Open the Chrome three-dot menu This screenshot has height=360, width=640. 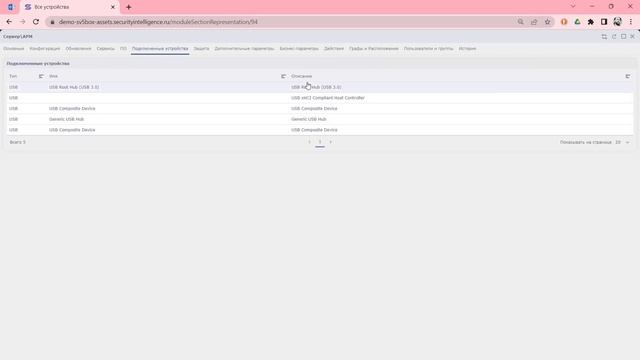click(x=631, y=22)
